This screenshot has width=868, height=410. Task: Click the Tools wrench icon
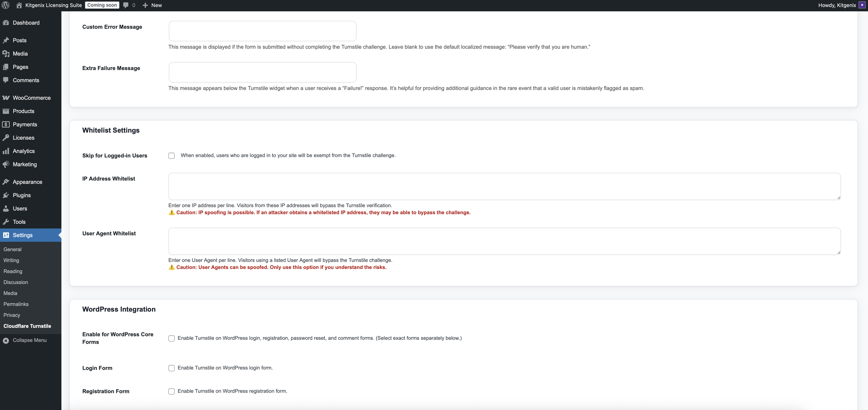6,222
